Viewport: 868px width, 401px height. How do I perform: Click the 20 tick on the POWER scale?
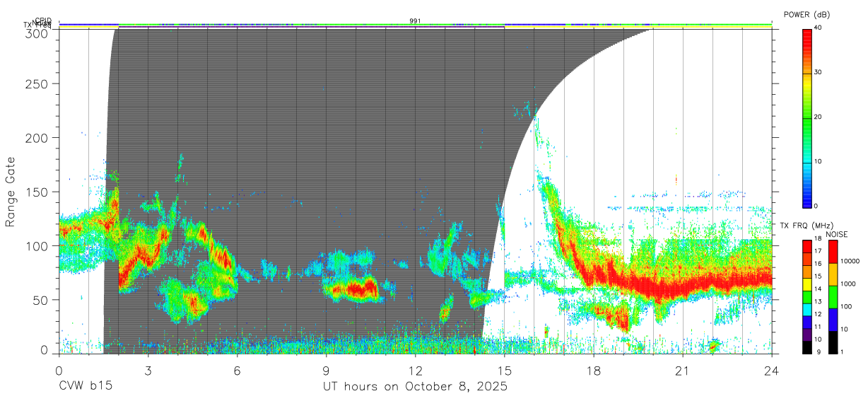click(819, 117)
